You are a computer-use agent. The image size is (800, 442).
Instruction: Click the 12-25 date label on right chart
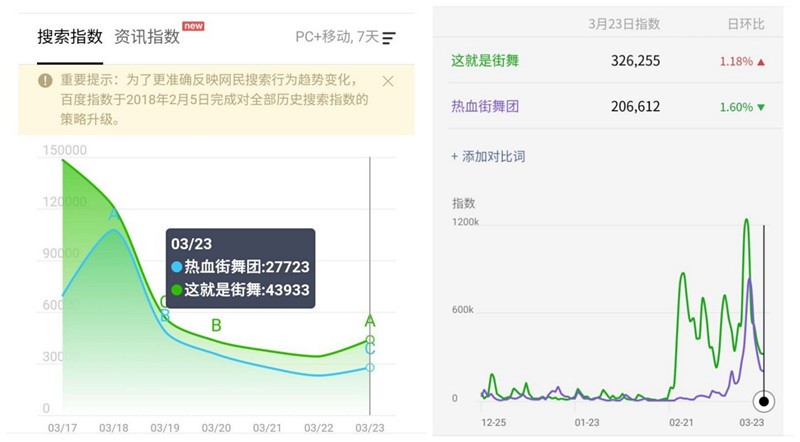493,423
